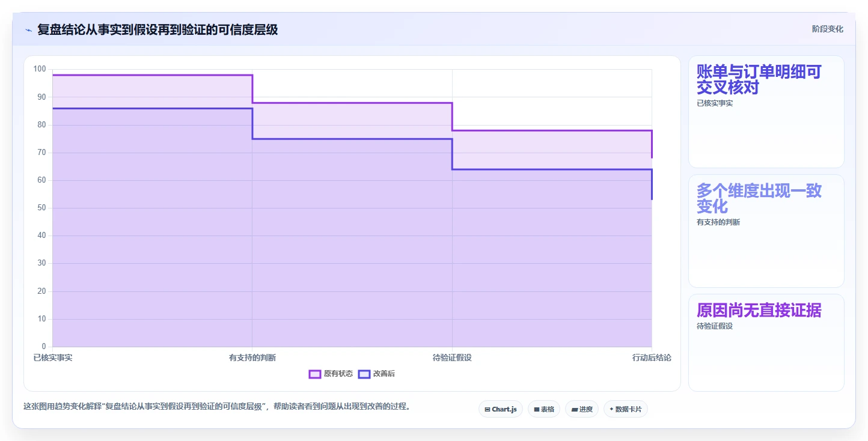Click the 50 y-axis tick label
Screen dimensions: 868x441
coord(41,208)
